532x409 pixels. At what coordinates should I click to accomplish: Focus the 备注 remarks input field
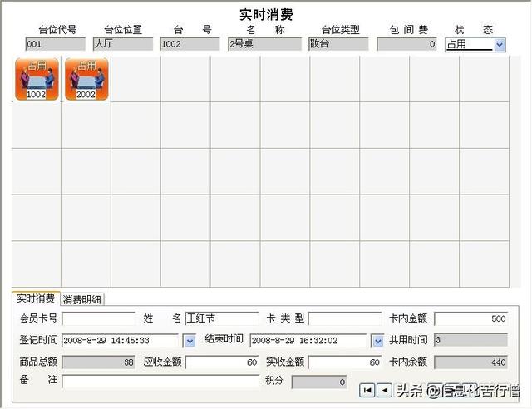coord(160,382)
